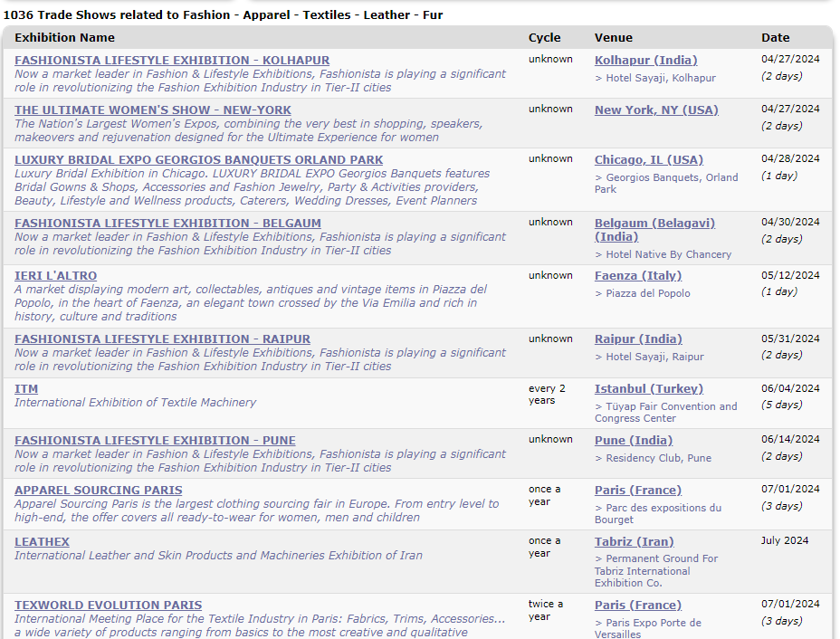Viewport: 840px width, 639px height.
Task: Click 'Tüyap Fair Convention and Congress Center' text
Action: click(666, 413)
